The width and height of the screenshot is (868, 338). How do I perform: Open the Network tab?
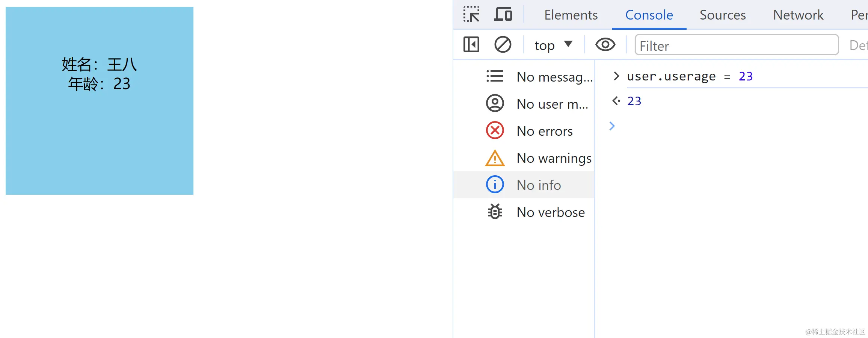tap(798, 15)
